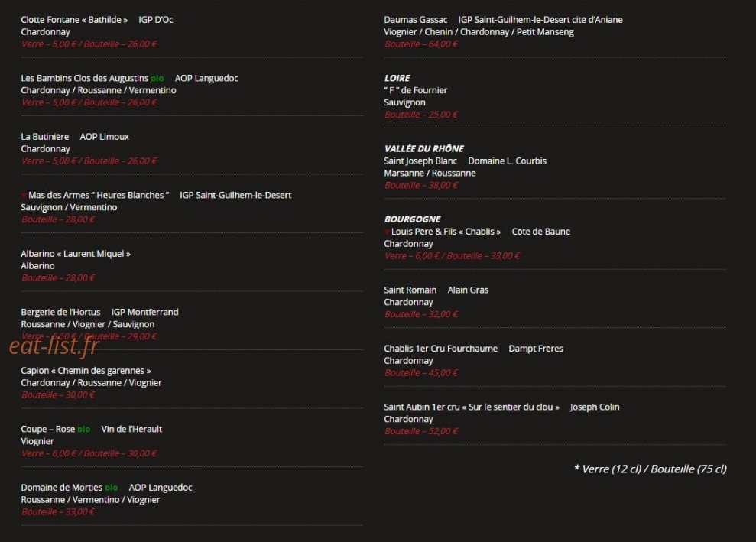Screen dimensions: 756x542
Task: Click the LOIRE region heading
Action: [x=397, y=78]
